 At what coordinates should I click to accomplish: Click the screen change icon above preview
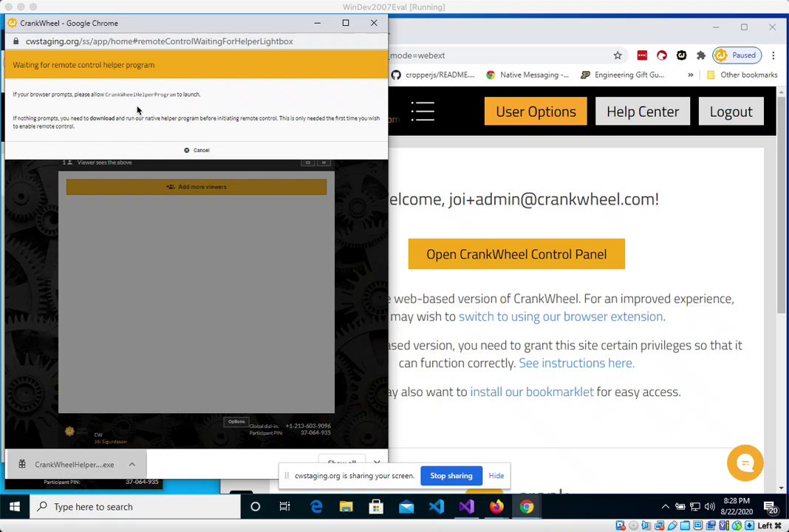307,163
